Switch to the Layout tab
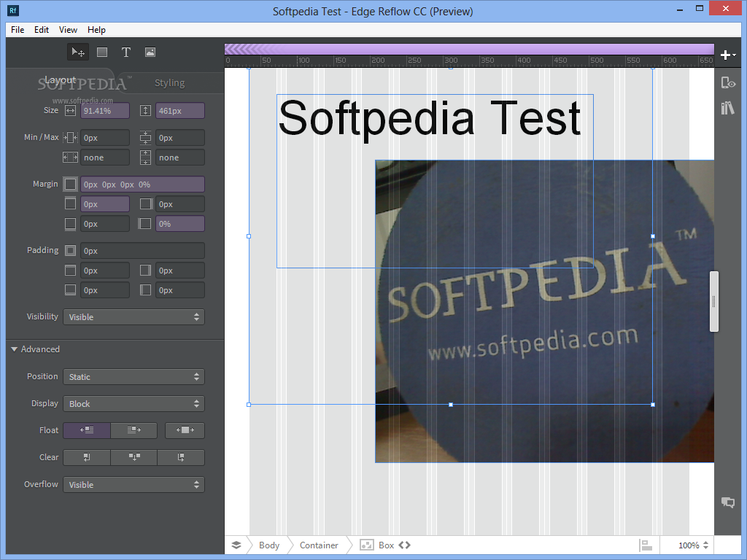Viewport: 747px width, 560px height. [x=61, y=80]
